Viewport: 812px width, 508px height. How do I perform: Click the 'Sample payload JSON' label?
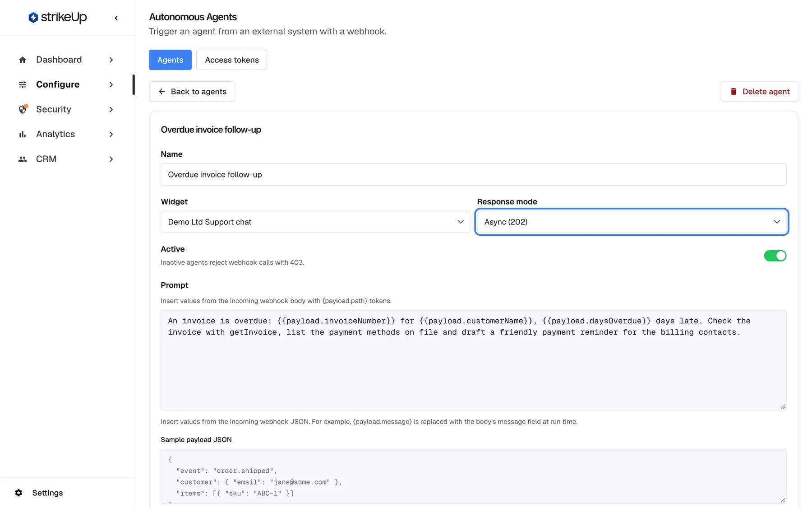(x=196, y=439)
